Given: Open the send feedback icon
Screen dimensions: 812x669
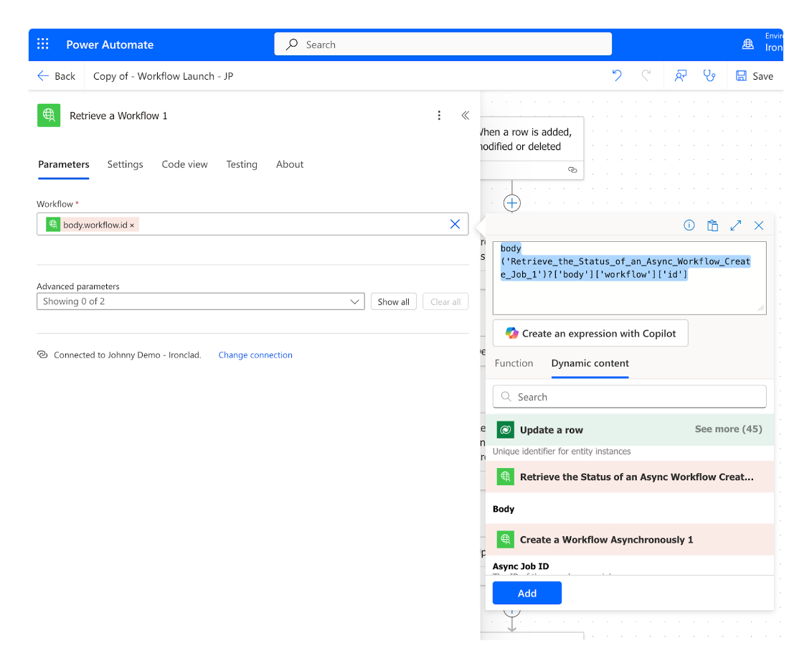Looking at the screenshot, I should [681, 75].
